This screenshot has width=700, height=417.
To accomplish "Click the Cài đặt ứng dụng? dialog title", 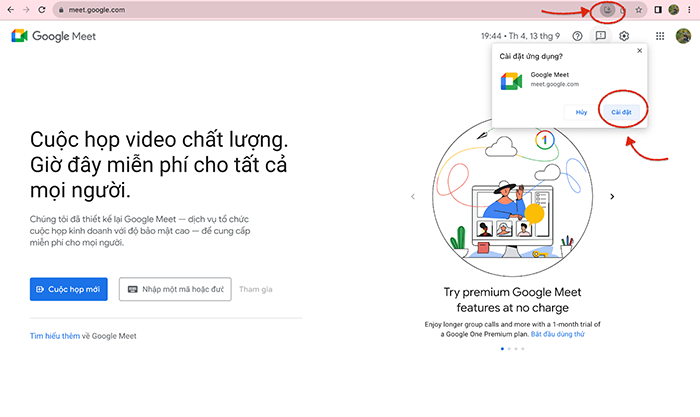I will (531, 56).
